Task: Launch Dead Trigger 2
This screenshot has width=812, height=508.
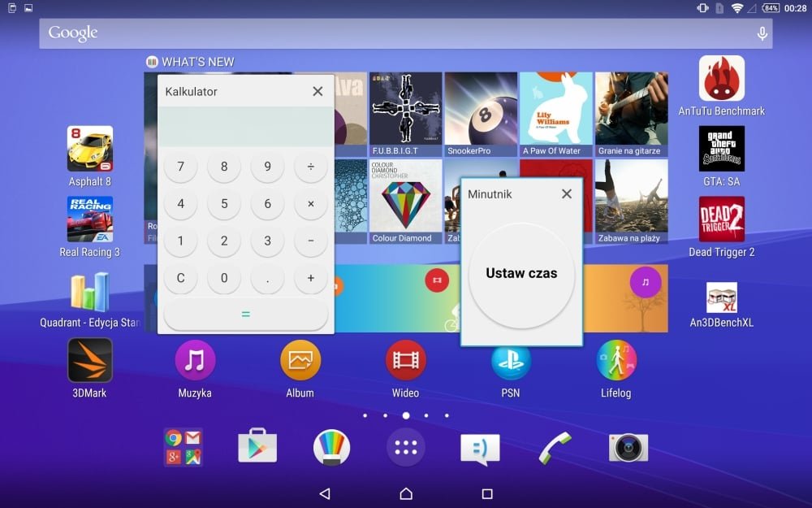Action: click(x=722, y=219)
